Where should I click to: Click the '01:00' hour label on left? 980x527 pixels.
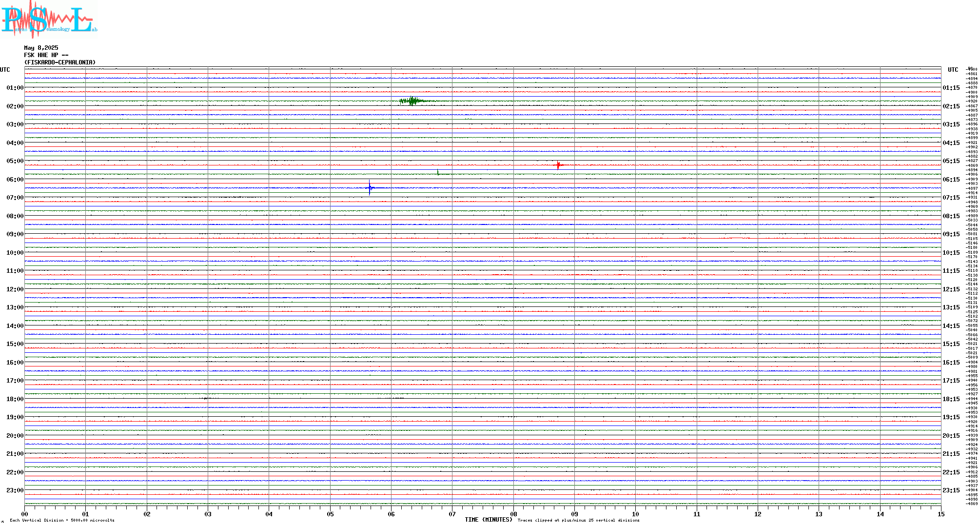15,88
